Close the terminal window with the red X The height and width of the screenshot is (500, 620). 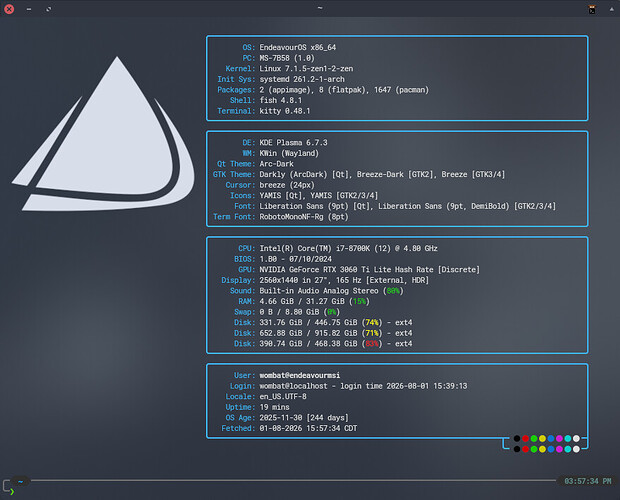(x=9, y=9)
